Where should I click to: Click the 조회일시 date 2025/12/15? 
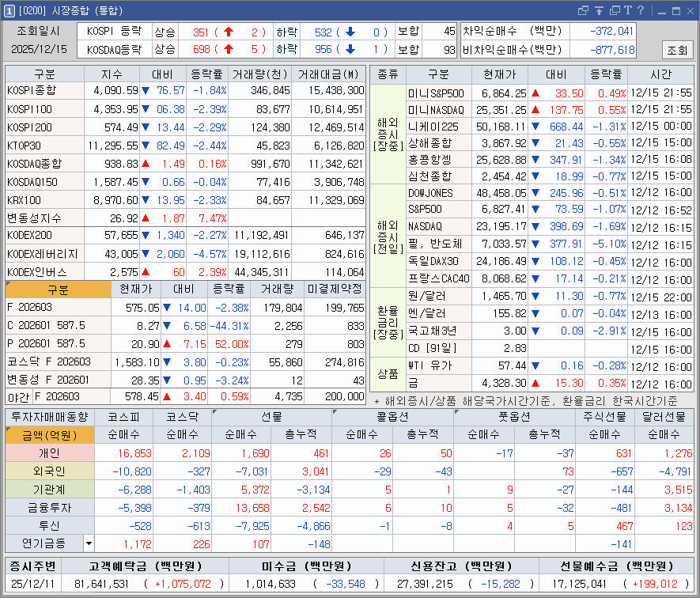click(39, 49)
